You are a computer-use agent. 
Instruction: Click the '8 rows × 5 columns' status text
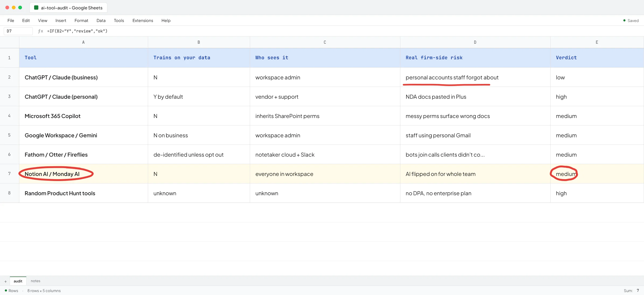44,291
